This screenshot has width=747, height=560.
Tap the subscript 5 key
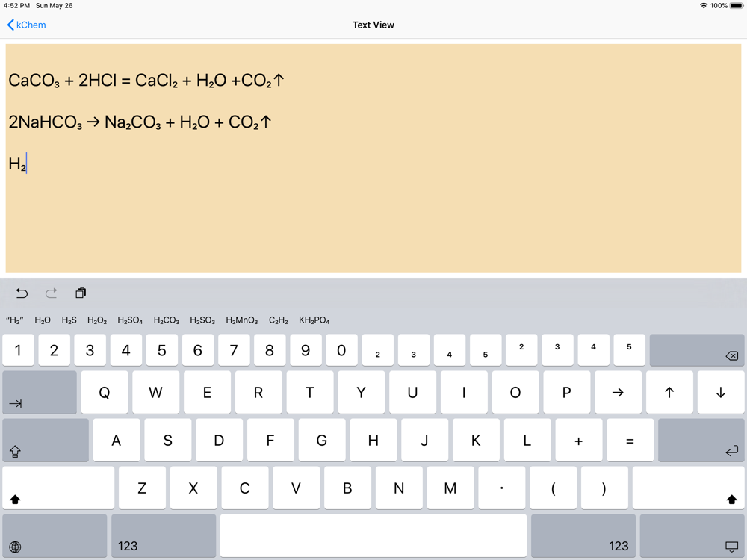tap(486, 350)
